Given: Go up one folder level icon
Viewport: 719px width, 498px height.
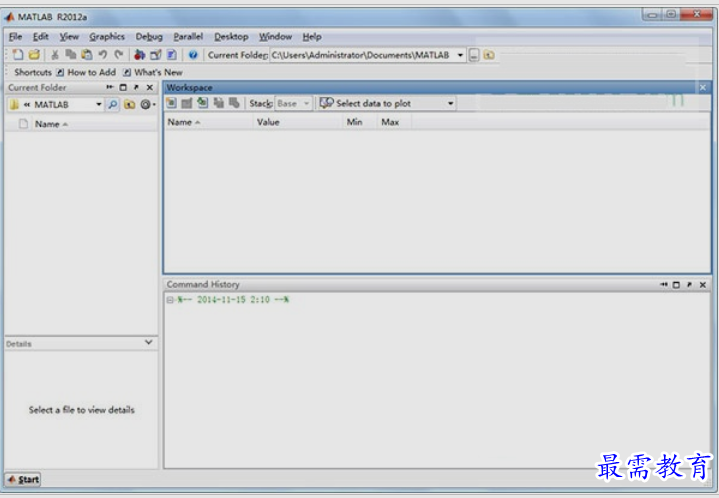Looking at the screenshot, I should pos(489,55).
